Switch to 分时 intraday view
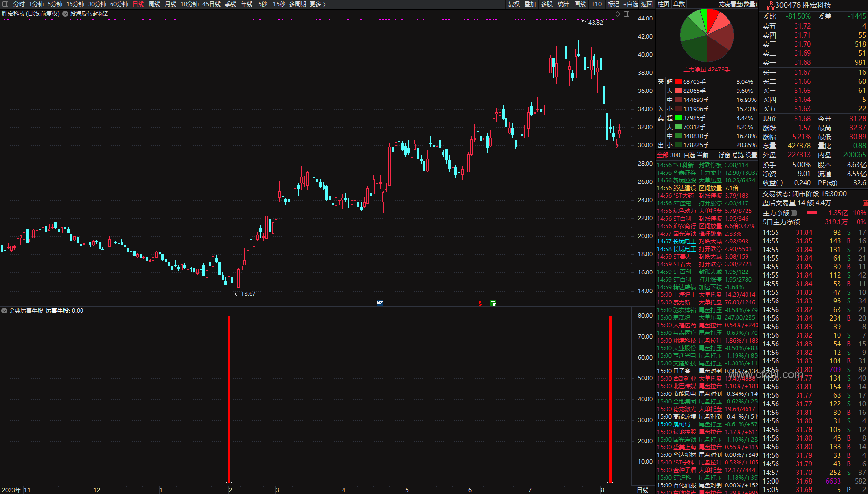This screenshot has height=494, width=868. coord(19,4)
